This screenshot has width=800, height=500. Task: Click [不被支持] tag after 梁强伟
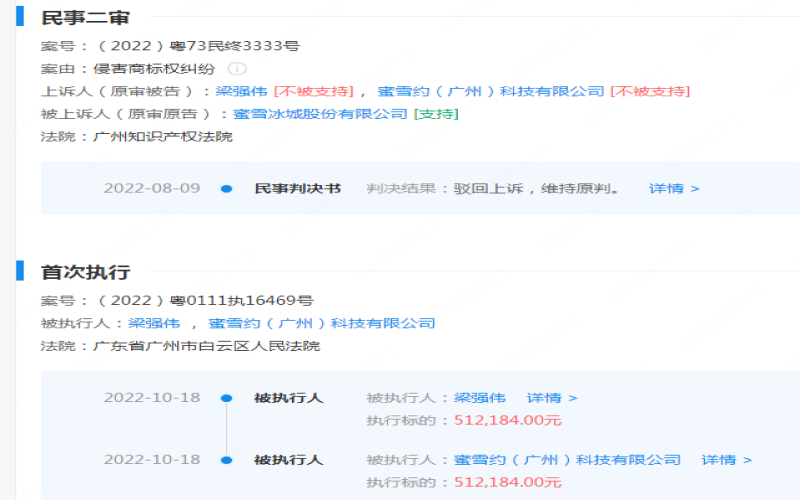[314, 91]
